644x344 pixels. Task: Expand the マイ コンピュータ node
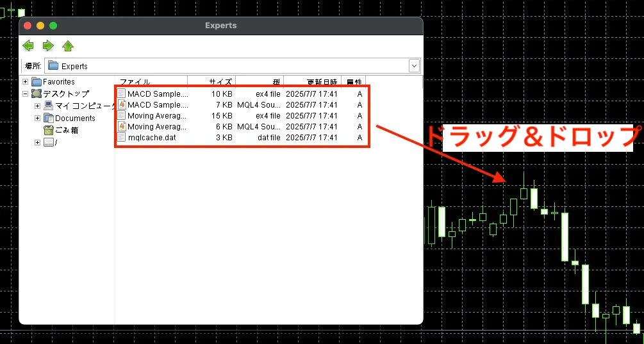[37, 106]
